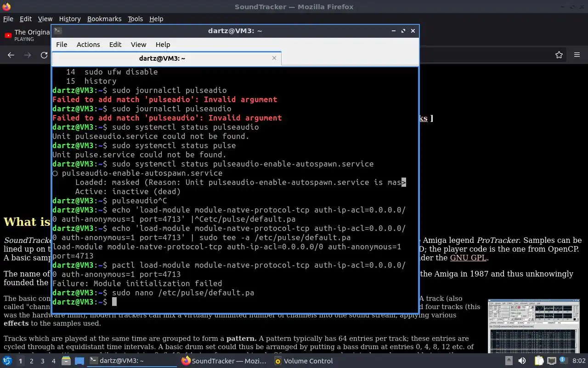
Task: Click the bold word 'pattern.' in the page
Action: pyautogui.click(x=242, y=338)
